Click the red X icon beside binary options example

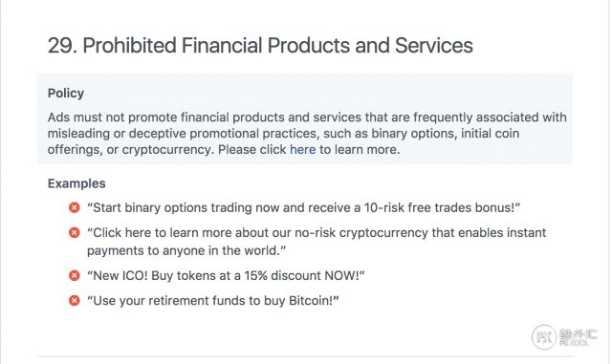coord(75,207)
